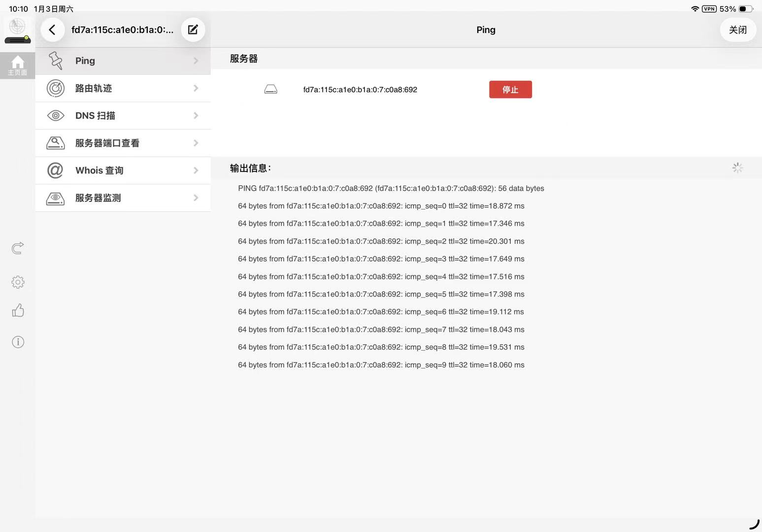This screenshot has width=762, height=532.
Task: Click the server address text field
Action: [x=360, y=90]
